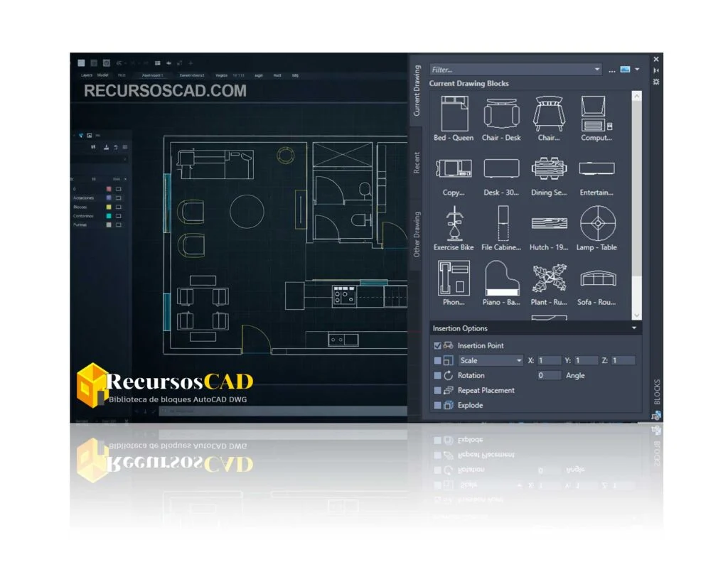Screen dimensions: 728x567
Task: Click the auto-hide pin icon on Blocks palette
Action: [x=655, y=69]
